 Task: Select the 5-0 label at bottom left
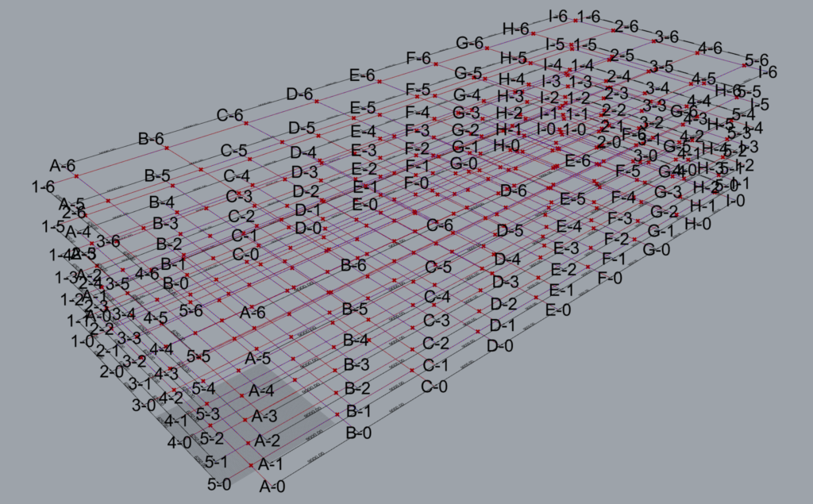tap(218, 483)
